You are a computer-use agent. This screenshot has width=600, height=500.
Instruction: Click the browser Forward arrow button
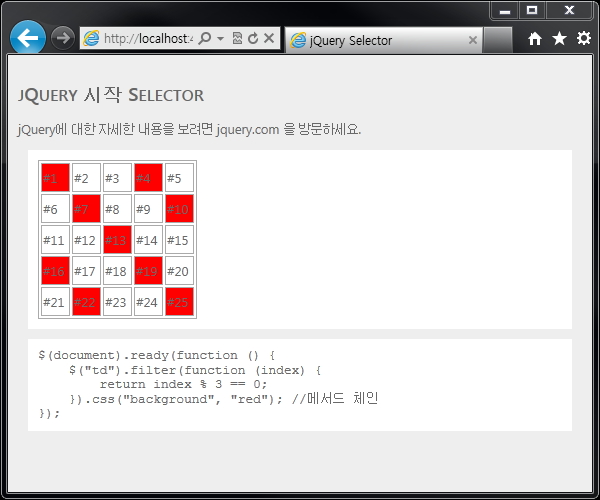tap(63, 38)
